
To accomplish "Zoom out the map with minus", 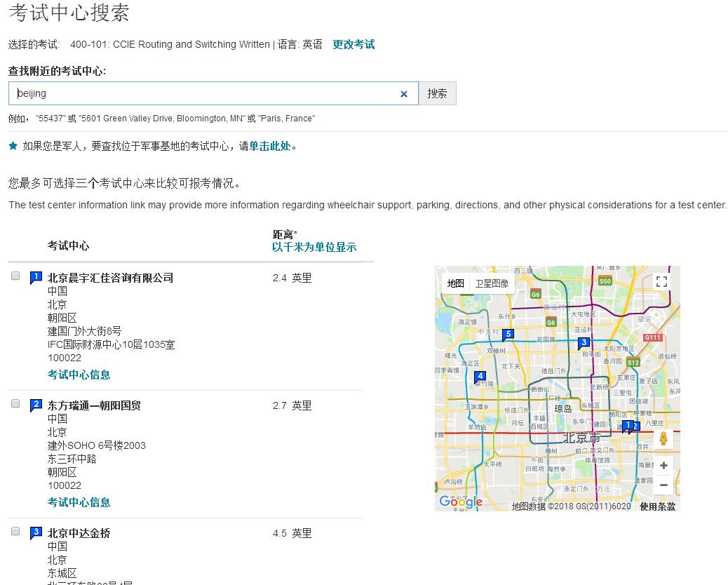I will click(x=663, y=485).
